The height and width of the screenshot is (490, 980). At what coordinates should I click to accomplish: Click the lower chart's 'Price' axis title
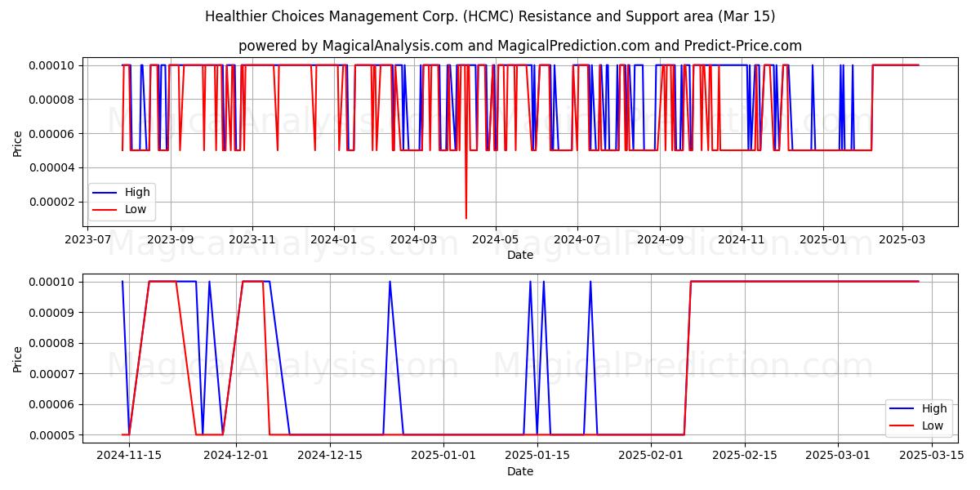[x=18, y=358]
